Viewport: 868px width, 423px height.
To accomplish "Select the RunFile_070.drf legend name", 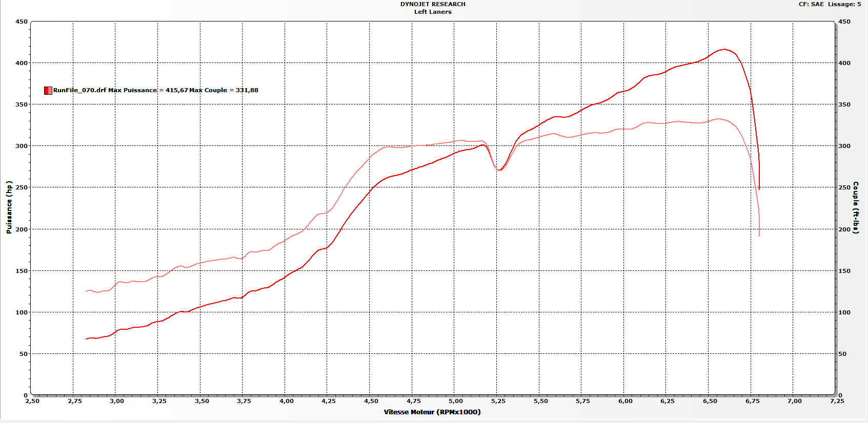I will coord(79,90).
